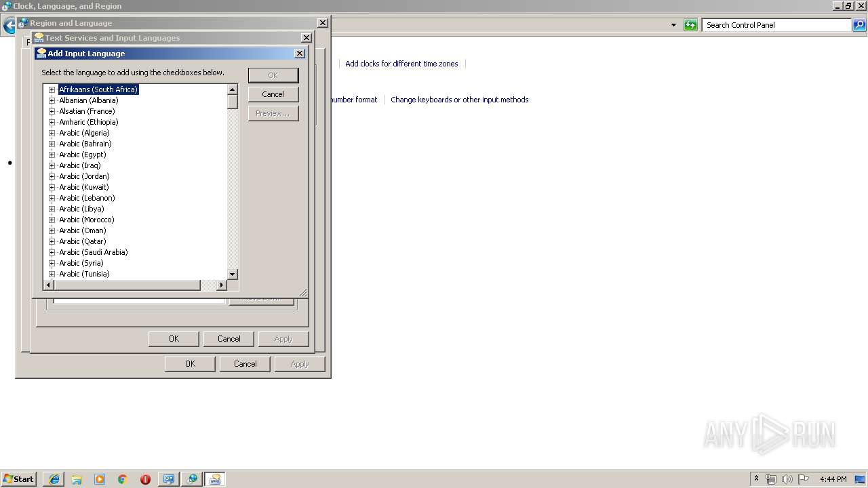
Task: Select Arabic (Libya) in the list
Action: (81, 209)
